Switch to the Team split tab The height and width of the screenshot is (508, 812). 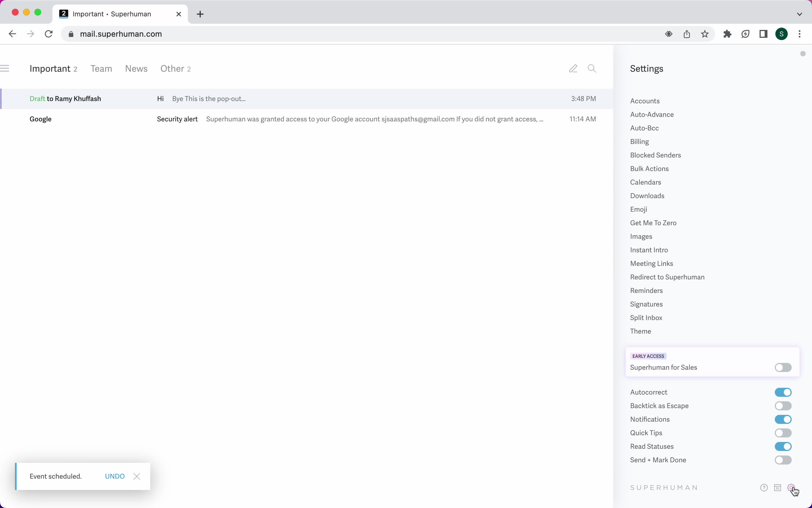point(101,69)
